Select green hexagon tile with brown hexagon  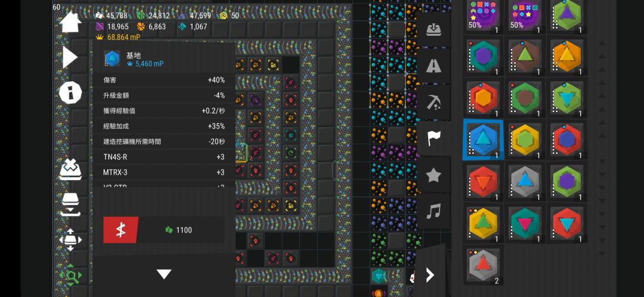coord(525,98)
